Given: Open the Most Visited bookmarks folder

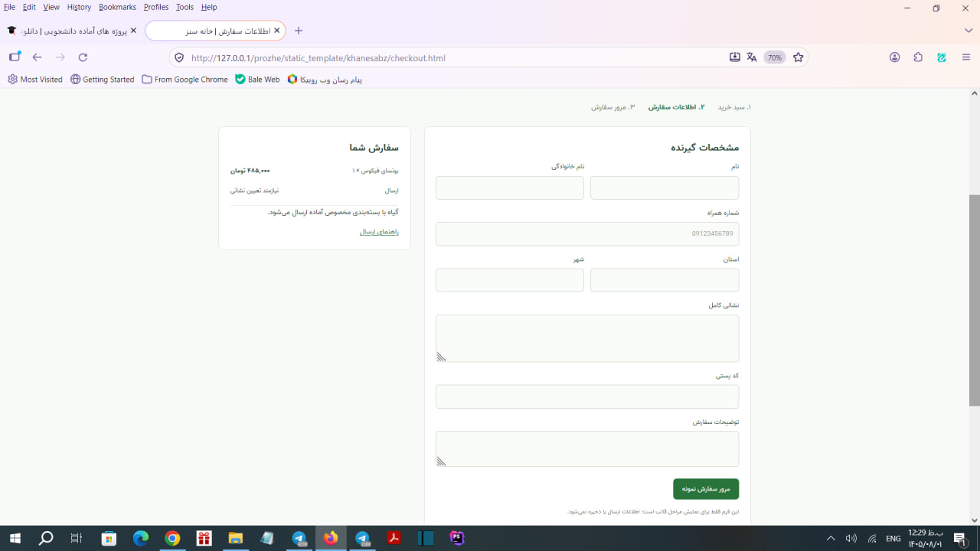Looking at the screenshot, I should (35, 80).
